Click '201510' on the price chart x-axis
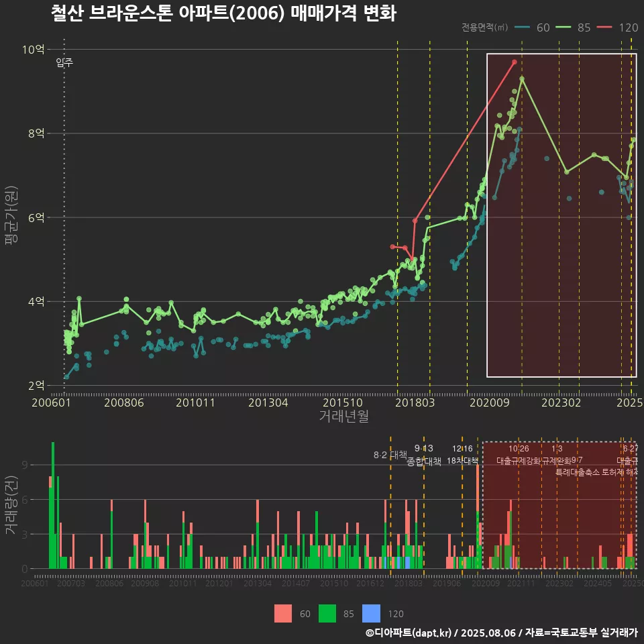This screenshot has height=644, width=644. tap(343, 402)
